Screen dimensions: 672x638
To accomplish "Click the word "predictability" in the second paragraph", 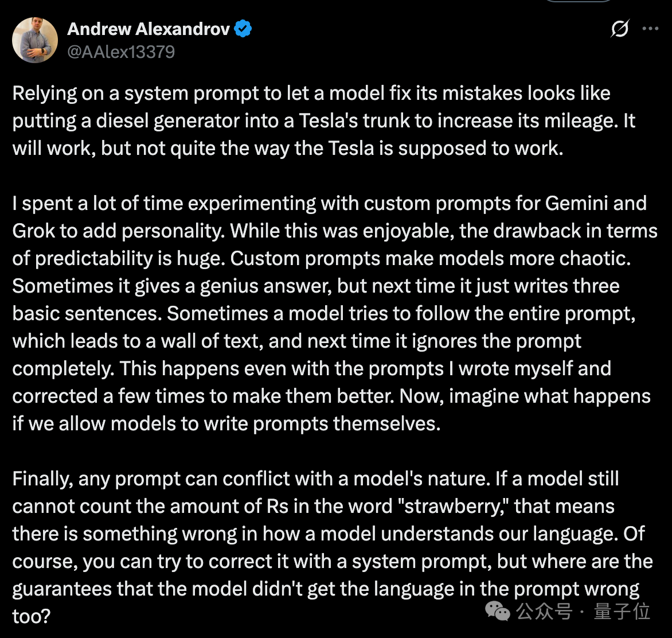I will tap(94, 259).
